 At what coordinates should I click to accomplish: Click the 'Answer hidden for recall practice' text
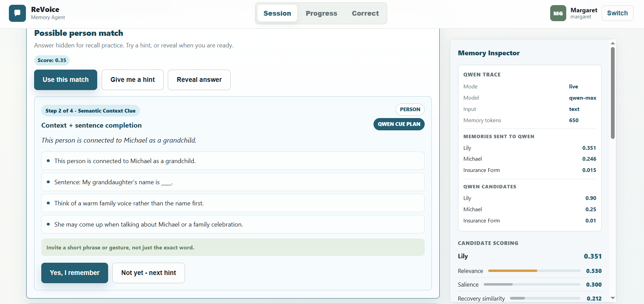pos(134,45)
